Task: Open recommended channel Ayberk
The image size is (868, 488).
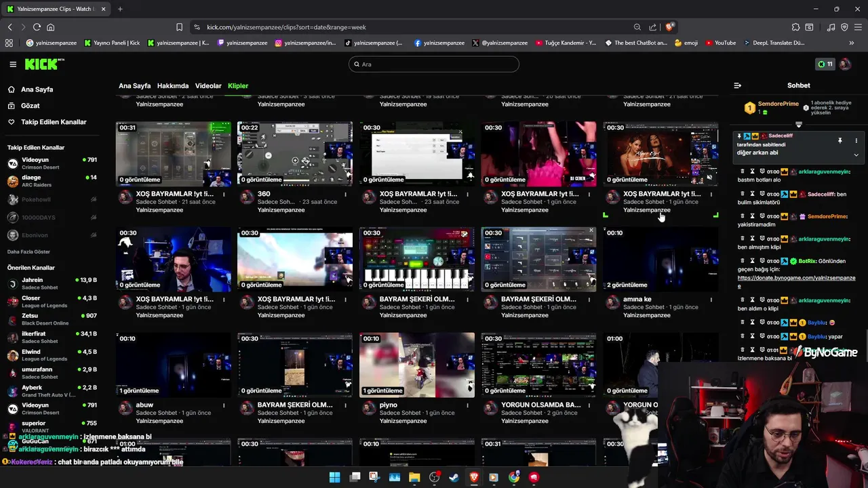Action: tap(52, 391)
